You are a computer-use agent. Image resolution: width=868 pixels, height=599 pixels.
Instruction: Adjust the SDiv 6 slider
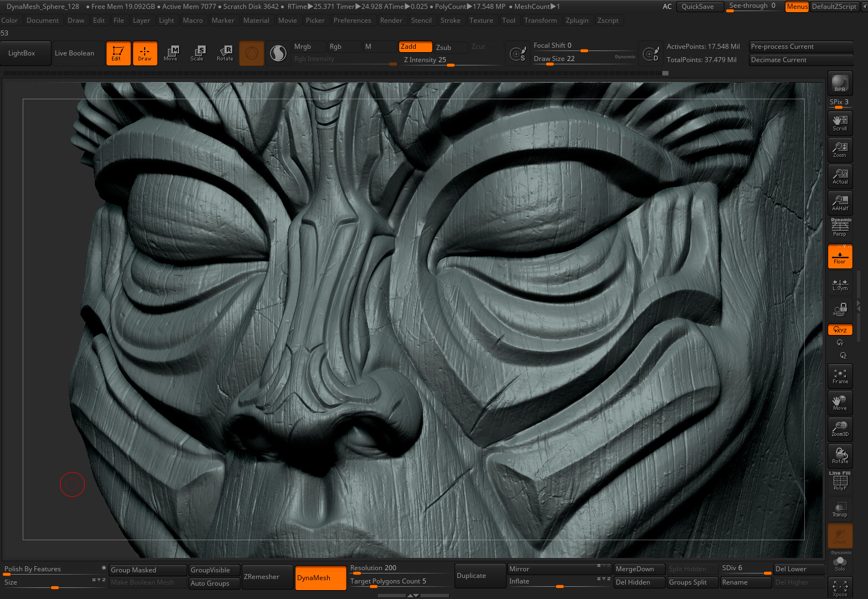tap(746, 569)
